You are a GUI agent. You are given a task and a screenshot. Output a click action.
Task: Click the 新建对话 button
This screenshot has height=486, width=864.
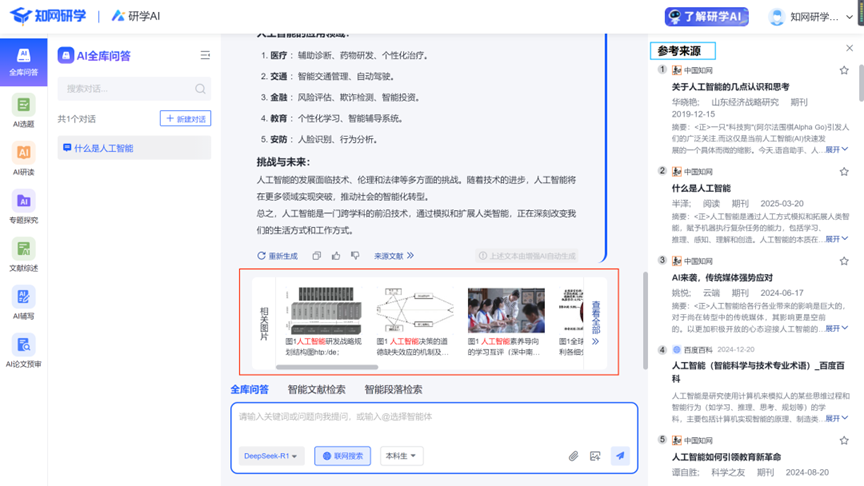186,119
